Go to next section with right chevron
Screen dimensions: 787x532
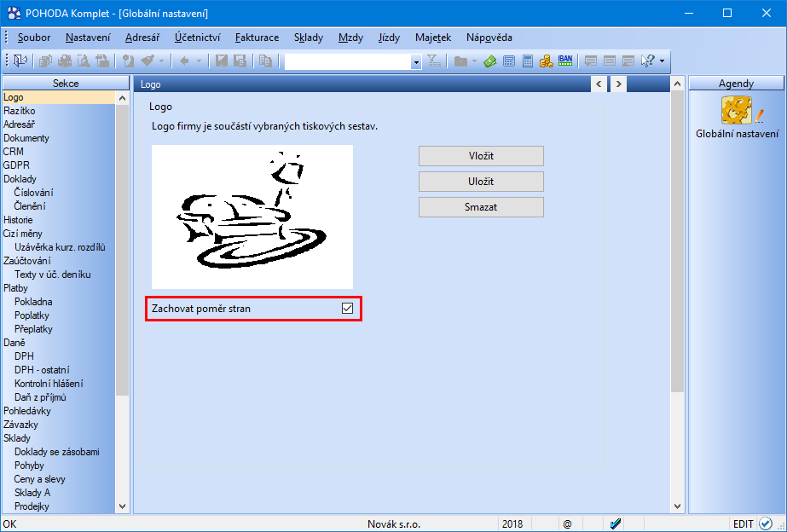pos(618,84)
